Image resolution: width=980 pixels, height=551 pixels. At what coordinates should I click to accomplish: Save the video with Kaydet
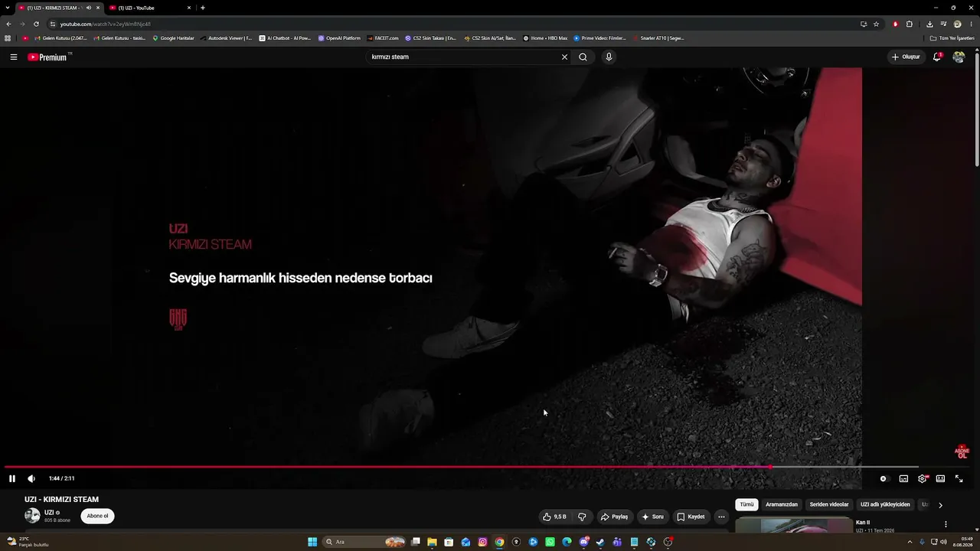coord(691,517)
